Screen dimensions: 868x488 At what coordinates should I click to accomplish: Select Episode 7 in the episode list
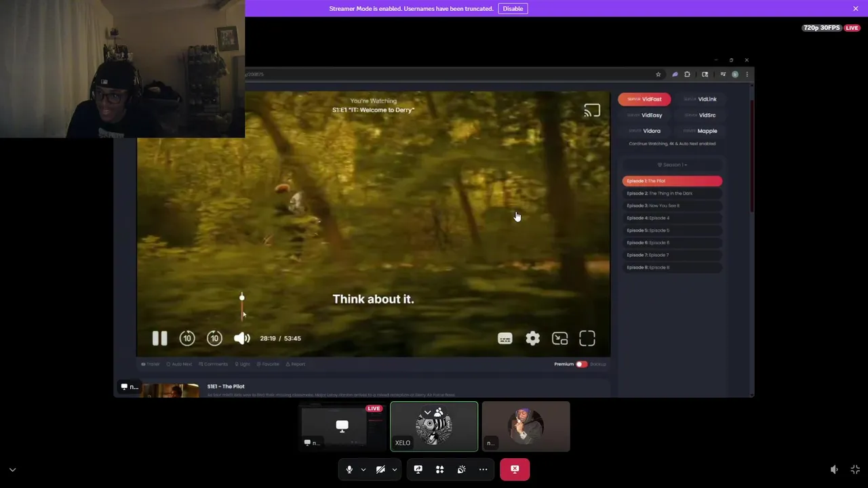pos(672,255)
